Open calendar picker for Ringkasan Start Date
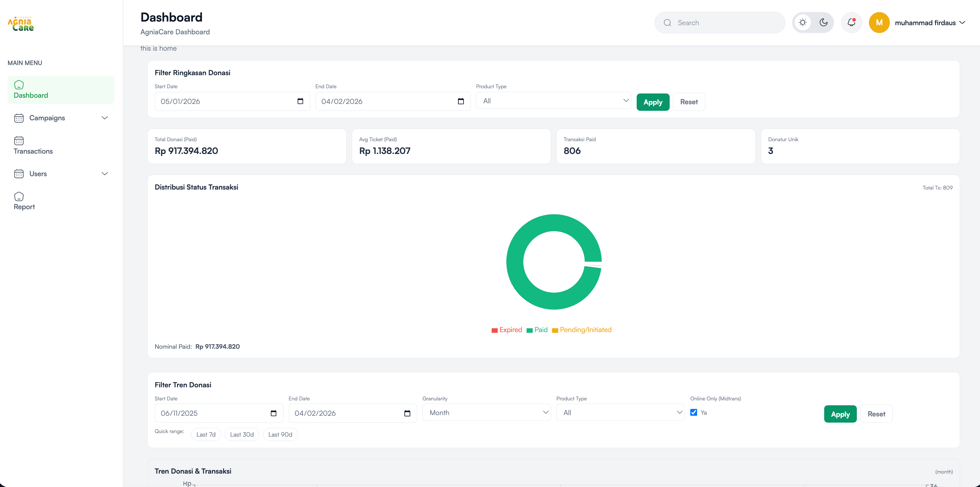The height and width of the screenshot is (487, 980). pyautogui.click(x=300, y=101)
